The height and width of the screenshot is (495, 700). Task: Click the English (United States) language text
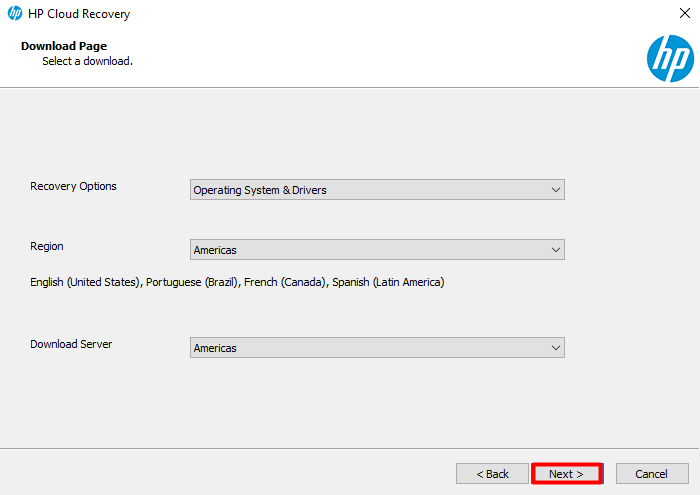pyautogui.click(x=85, y=282)
